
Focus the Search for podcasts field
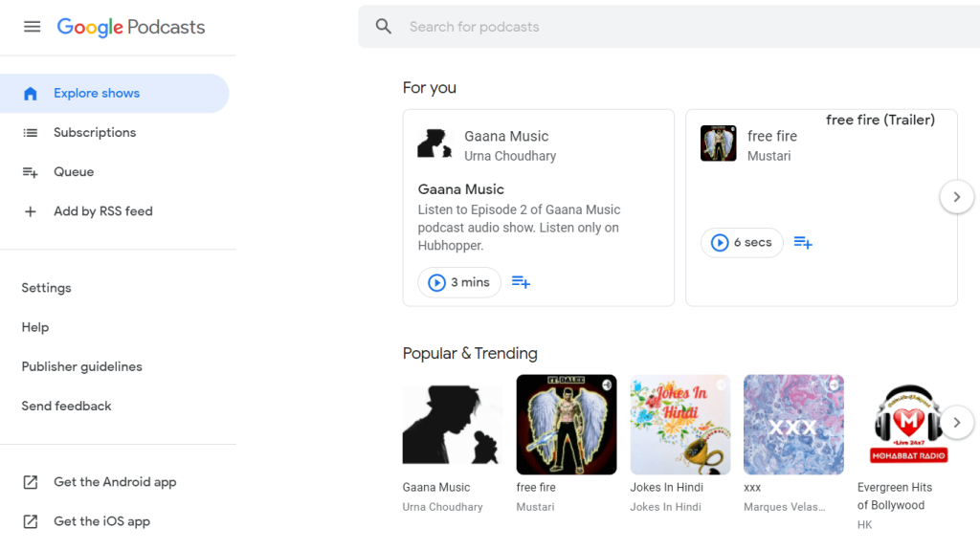click(669, 26)
